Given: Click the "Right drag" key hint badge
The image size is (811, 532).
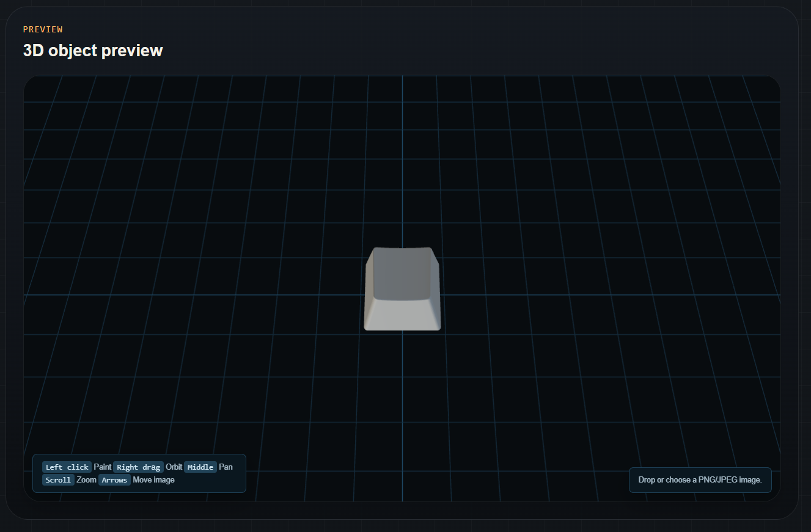Looking at the screenshot, I should tap(139, 467).
